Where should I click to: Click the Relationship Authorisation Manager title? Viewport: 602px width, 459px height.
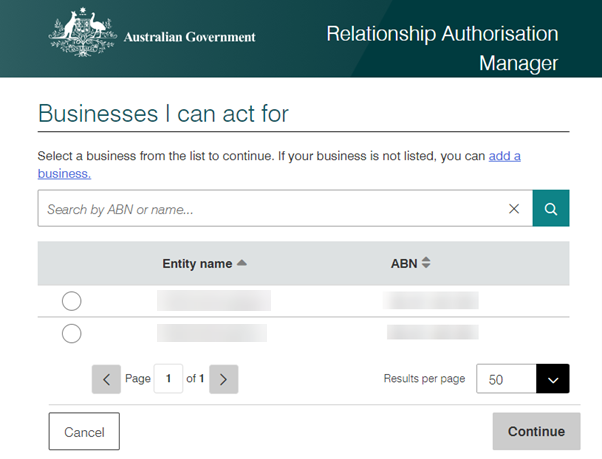[x=442, y=48]
